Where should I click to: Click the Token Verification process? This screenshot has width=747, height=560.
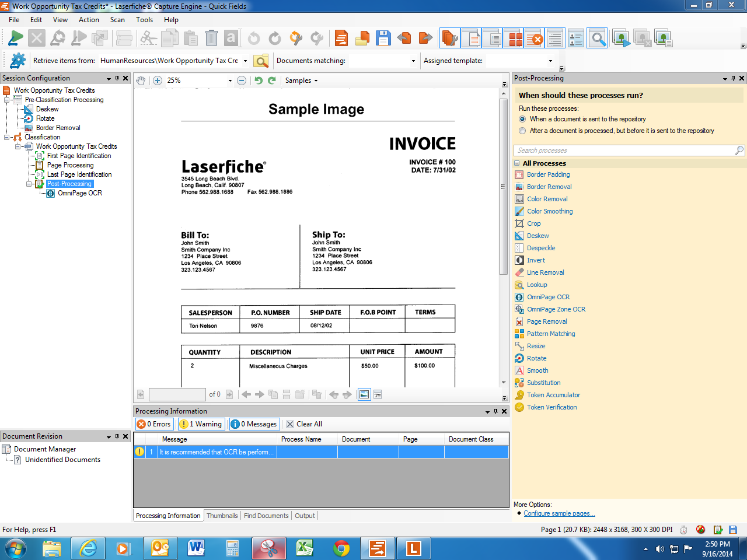pos(552,407)
